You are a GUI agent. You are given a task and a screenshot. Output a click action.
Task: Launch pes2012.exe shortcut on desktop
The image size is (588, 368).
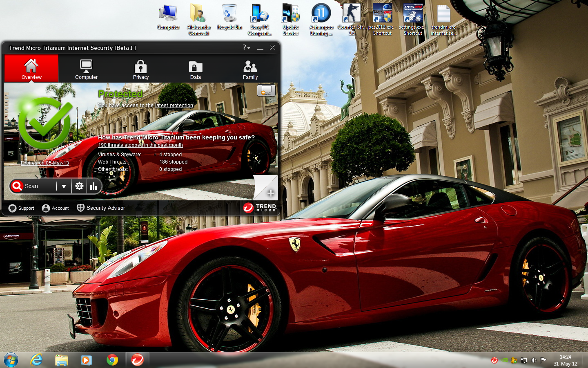tap(382, 19)
